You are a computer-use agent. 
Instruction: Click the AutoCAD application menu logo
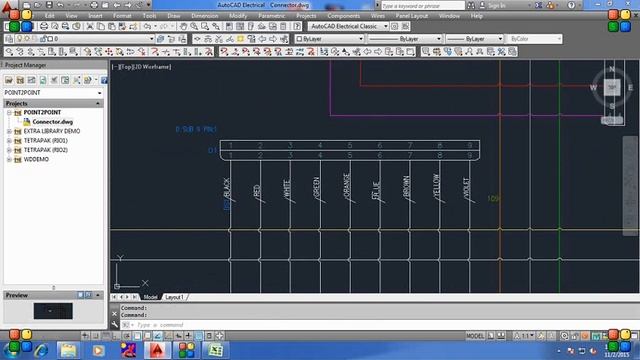pyautogui.click(x=7, y=6)
